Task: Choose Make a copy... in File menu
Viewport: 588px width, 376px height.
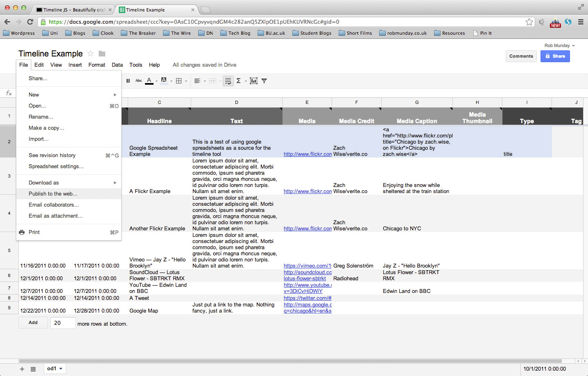Action: pos(69,128)
